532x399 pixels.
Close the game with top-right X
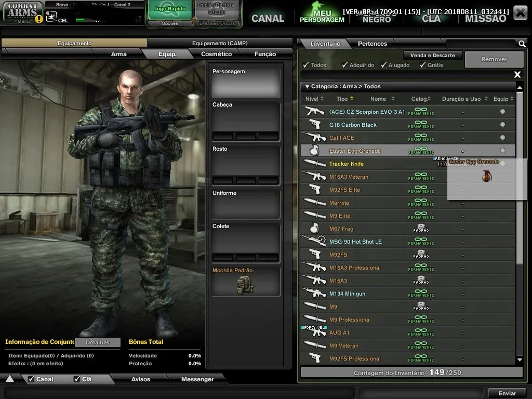point(520,13)
